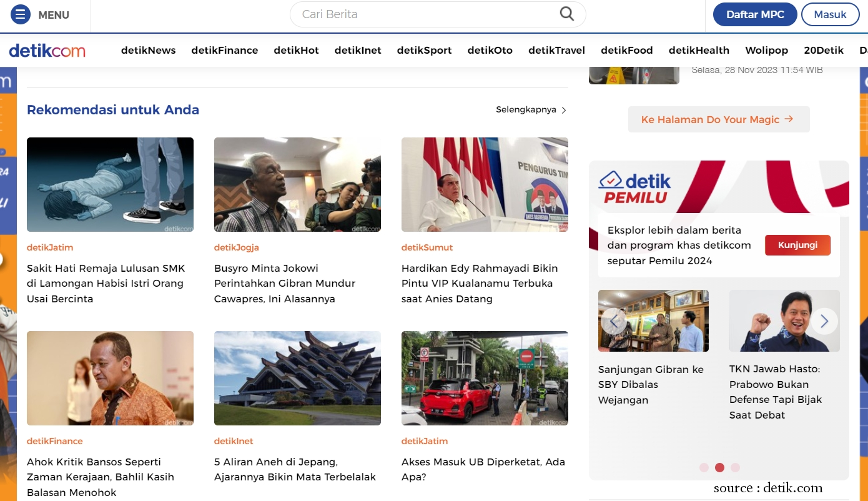The image size is (868, 501).
Task: Click the Lamongan crime illustration thumbnail
Action: (x=110, y=184)
